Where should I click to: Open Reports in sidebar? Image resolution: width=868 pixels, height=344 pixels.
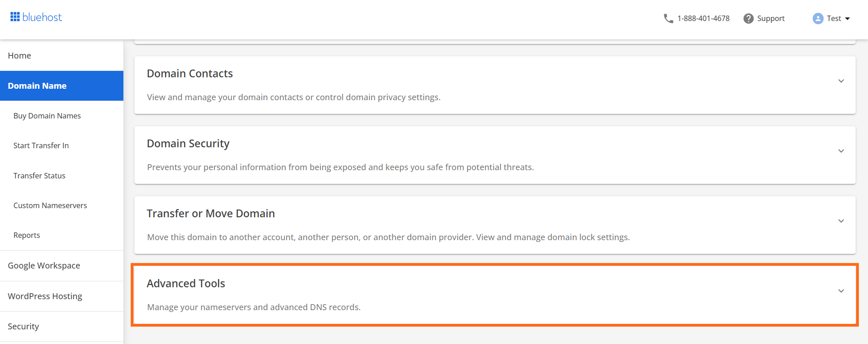click(27, 235)
